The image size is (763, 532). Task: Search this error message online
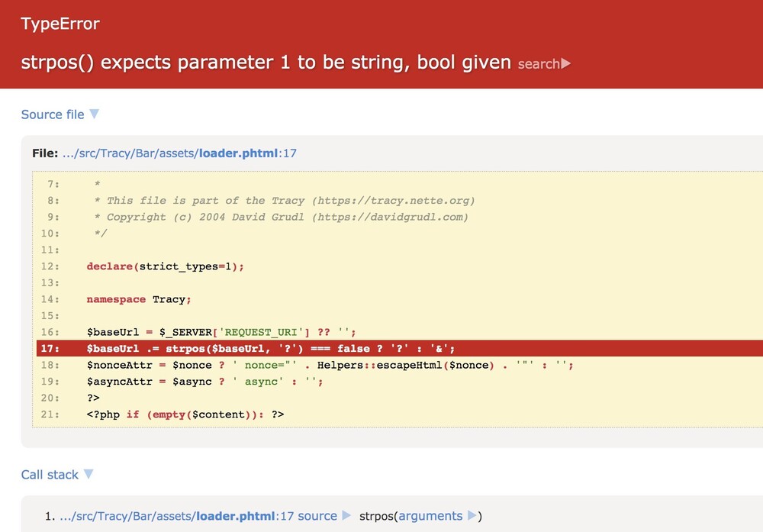[538, 64]
